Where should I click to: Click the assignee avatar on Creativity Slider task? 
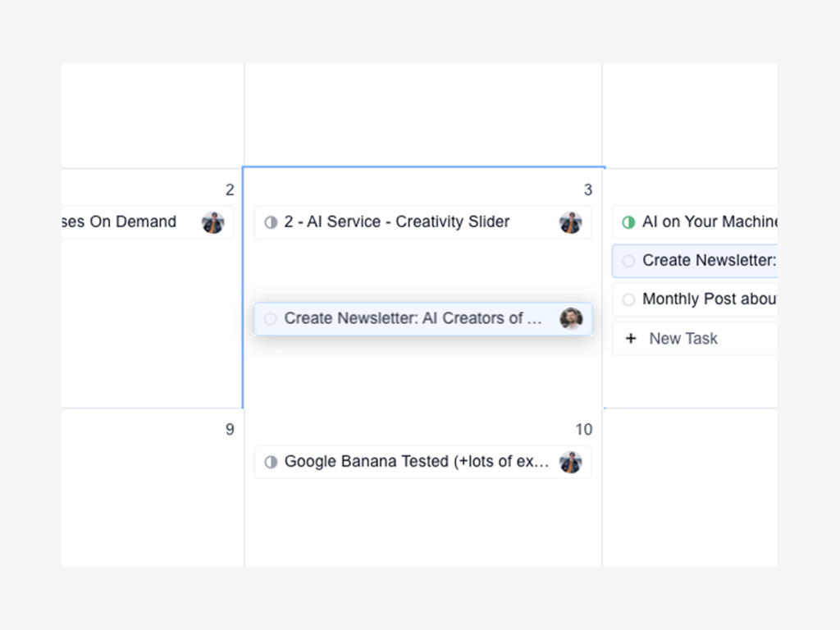coord(570,222)
